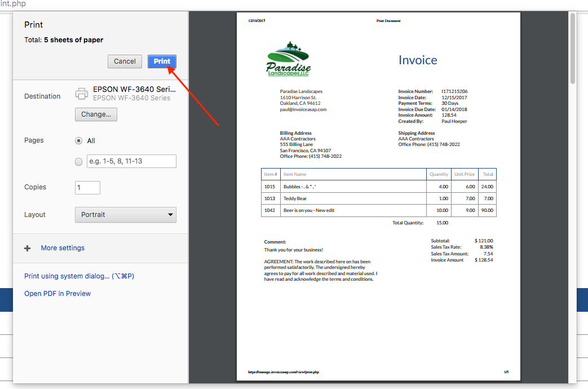Click the Paradise Landscapes logo in preview
Image resolution: width=588 pixels, height=389 pixels.
pyautogui.click(x=288, y=59)
